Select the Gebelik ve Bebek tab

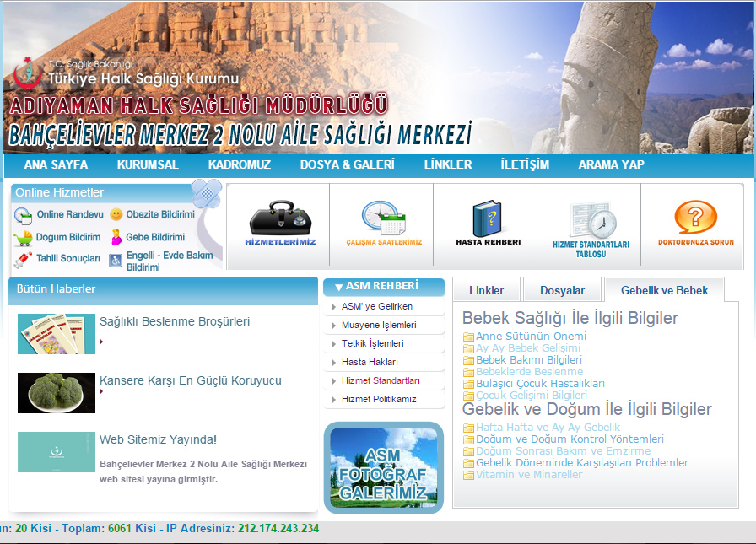pos(666,288)
